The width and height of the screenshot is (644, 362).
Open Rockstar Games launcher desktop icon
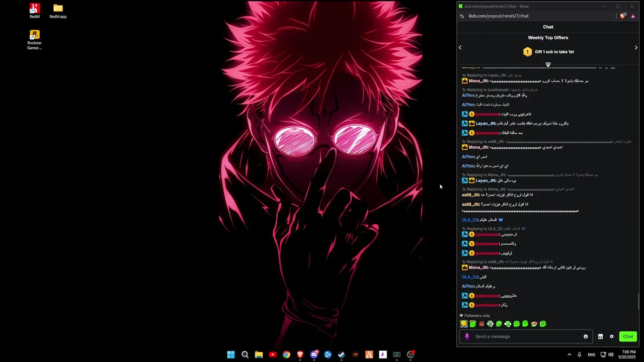click(x=34, y=40)
